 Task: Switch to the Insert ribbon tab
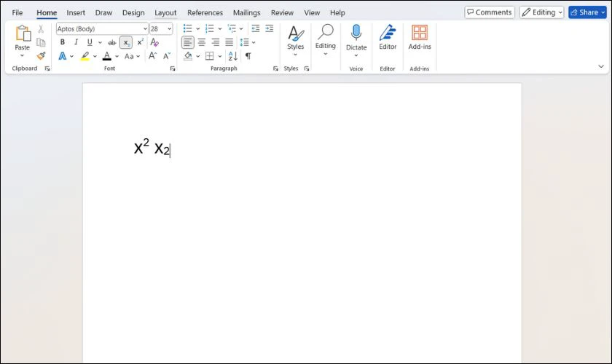pos(76,12)
